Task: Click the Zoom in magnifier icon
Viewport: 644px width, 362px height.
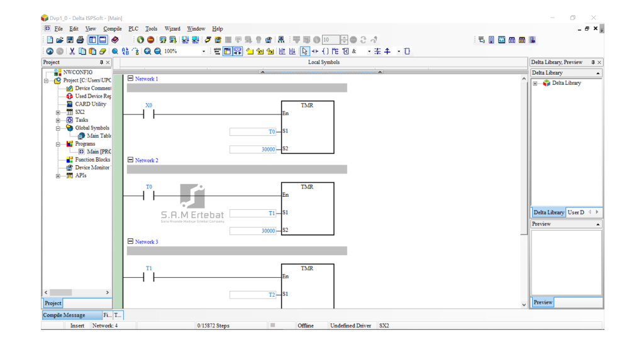Action: 148,52
